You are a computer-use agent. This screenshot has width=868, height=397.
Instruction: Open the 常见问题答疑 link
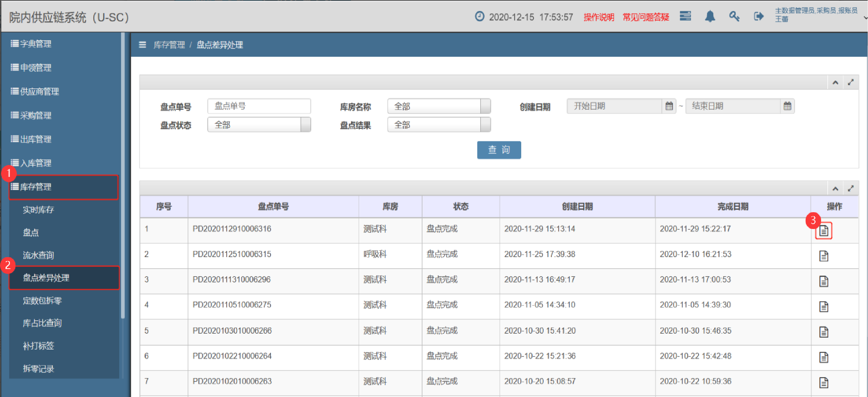pyautogui.click(x=646, y=17)
